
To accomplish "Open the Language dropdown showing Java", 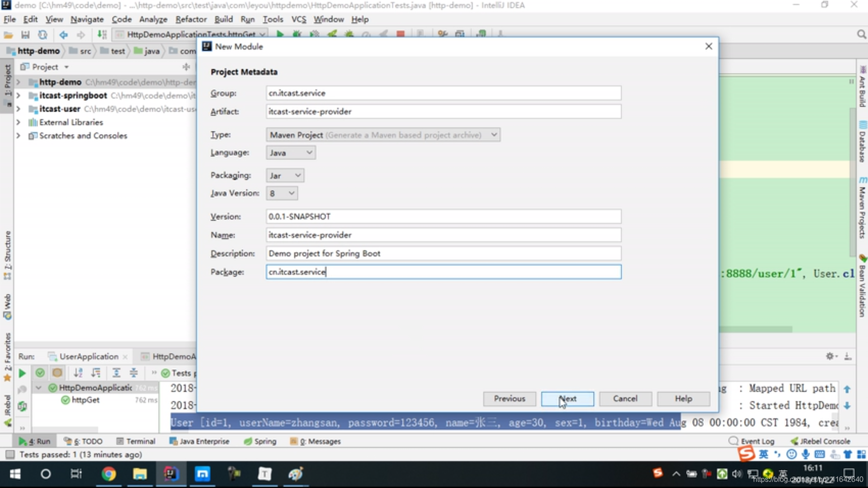I will pyautogui.click(x=291, y=153).
